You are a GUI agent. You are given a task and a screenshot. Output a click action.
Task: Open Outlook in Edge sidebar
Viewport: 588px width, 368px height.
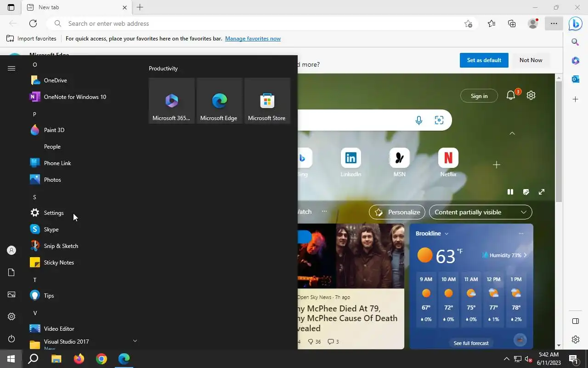click(x=575, y=79)
